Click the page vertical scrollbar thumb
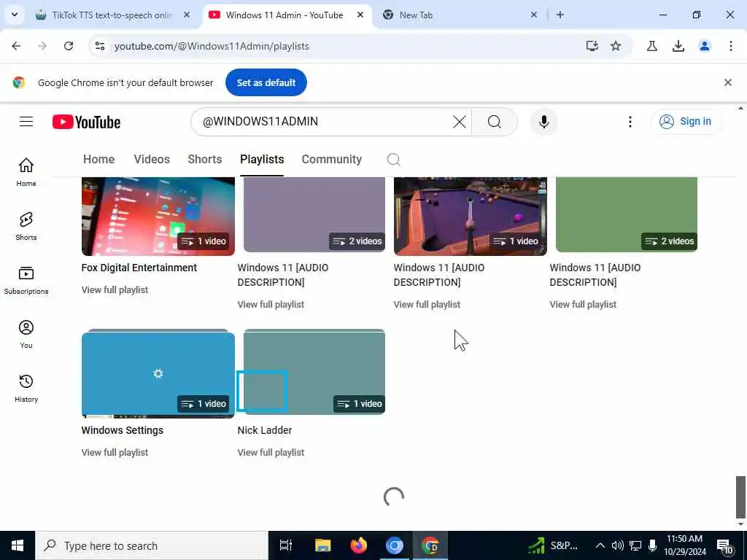Viewport: 747px width, 560px height. pyautogui.click(x=740, y=497)
